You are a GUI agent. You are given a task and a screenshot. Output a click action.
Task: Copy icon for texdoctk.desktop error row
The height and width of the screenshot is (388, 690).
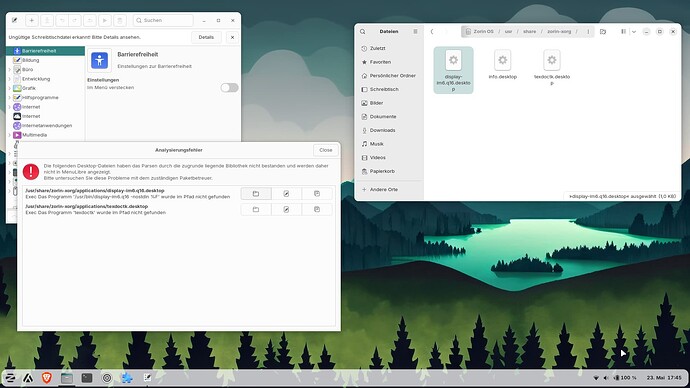317,209
